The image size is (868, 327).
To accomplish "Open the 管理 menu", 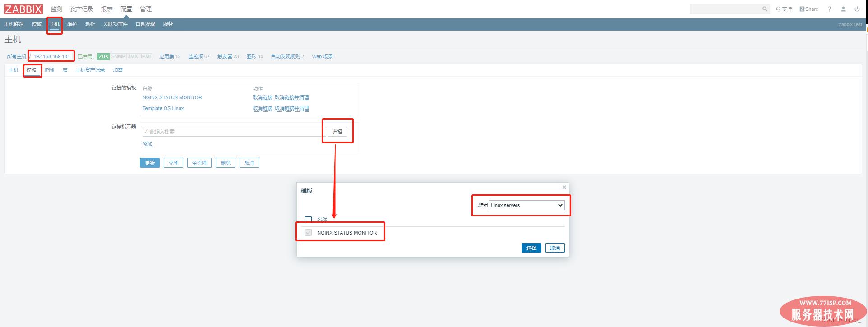I will (x=146, y=9).
